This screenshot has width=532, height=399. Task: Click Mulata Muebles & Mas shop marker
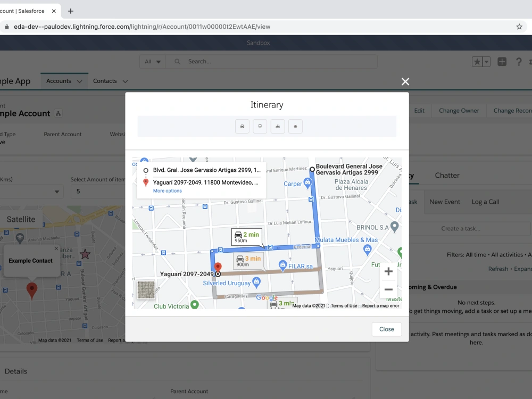(x=367, y=250)
